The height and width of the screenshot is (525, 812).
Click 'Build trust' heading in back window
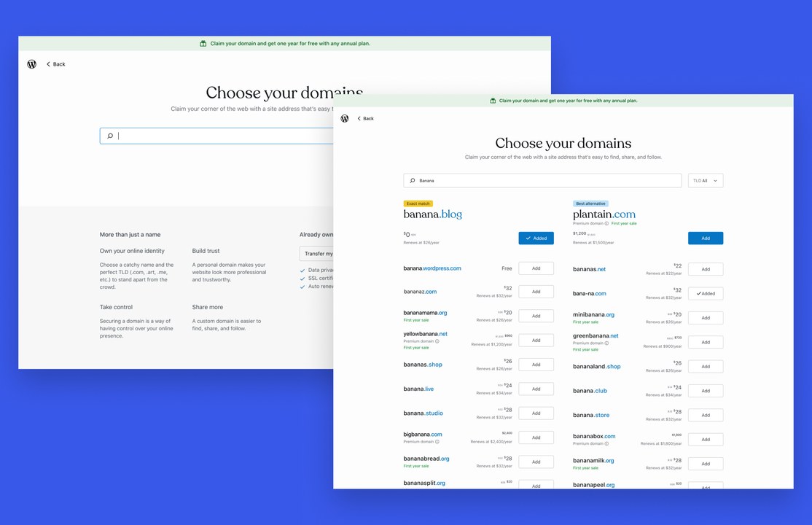[x=206, y=251]
